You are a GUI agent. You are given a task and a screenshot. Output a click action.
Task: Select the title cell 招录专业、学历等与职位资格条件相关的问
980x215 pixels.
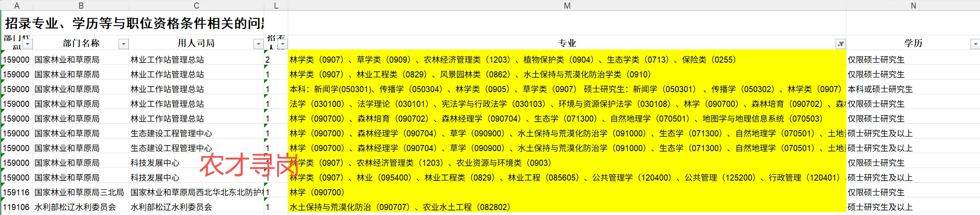click(x=134, y=23)
